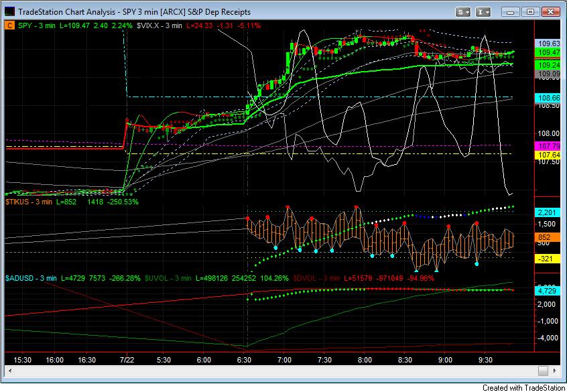Click the 7/22 date label on time axis
The width and height of the screenshot is (567, 392).
click(127, 360)
